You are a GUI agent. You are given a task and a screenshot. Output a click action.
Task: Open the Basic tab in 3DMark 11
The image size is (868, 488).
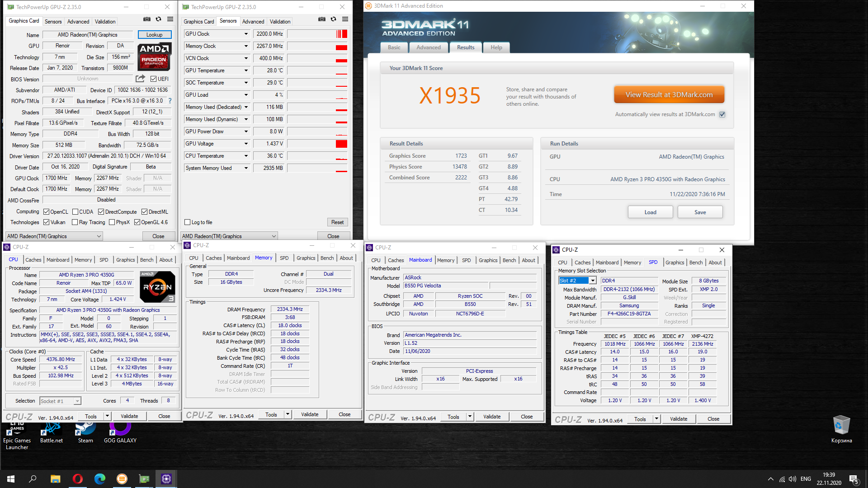pos(394,47)
